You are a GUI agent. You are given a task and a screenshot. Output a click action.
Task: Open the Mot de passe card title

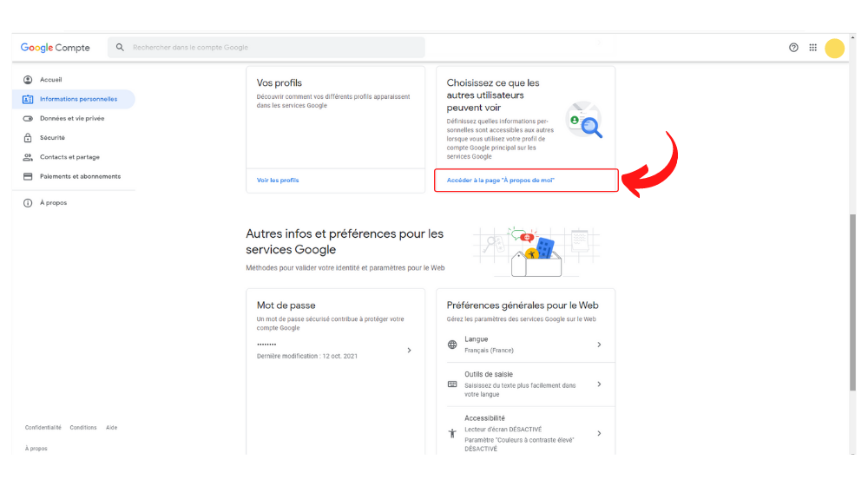coord(286,305)
